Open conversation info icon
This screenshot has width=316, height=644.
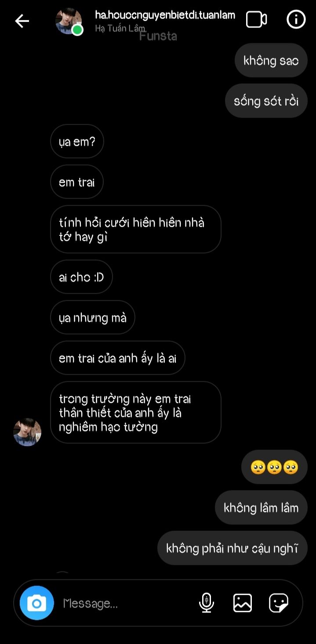tap(296, 19)
